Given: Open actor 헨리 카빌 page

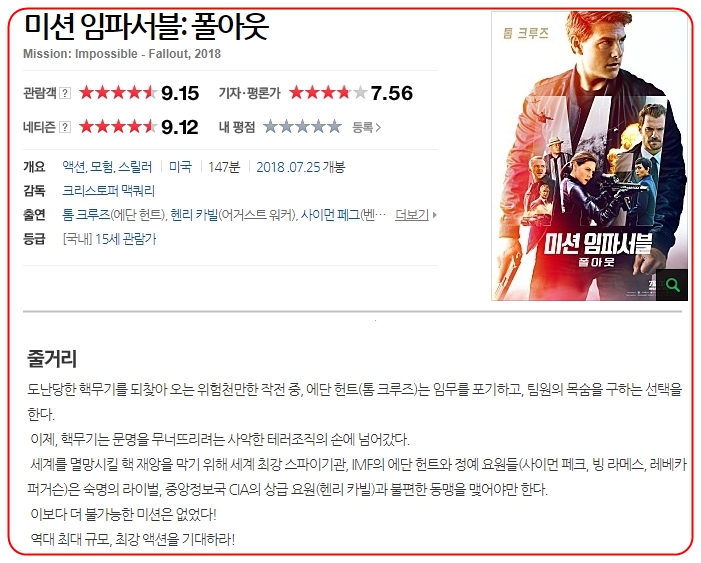Looking at the screenshot, I should tap(194, 215).
